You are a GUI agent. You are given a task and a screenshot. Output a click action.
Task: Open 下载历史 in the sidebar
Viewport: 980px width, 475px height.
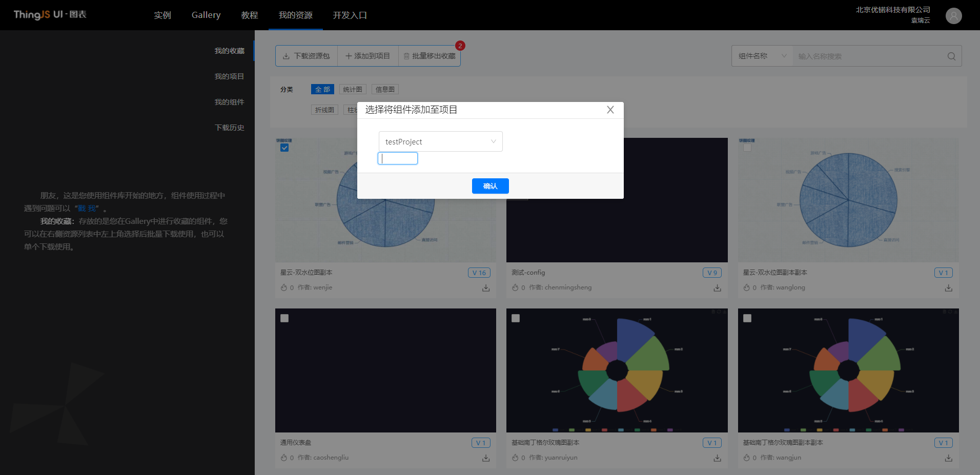point(229,128)
